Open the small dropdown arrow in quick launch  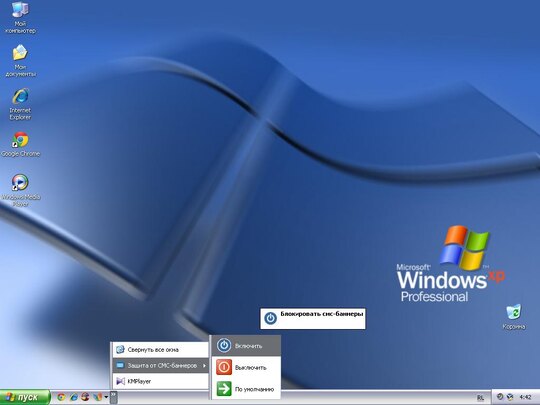point(106,397)
